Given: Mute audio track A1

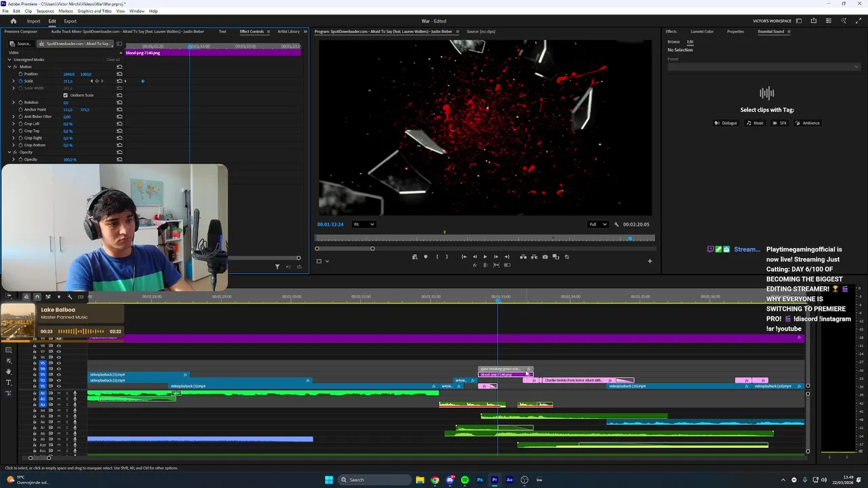Looking at the screenshot, I should (59, 393).
